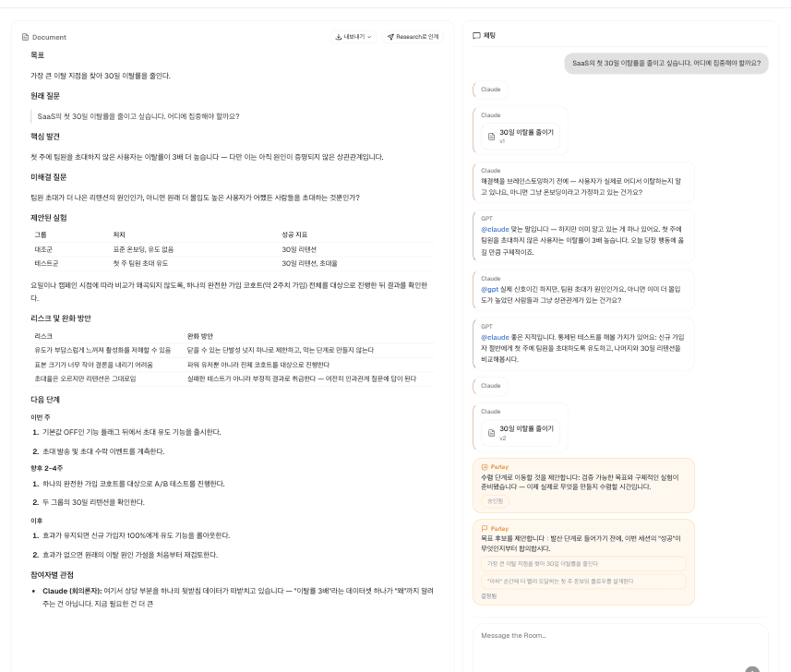Click the 표본 크기가 너무 작아 risk cell

pyautogui.click(x=93, y=365)
